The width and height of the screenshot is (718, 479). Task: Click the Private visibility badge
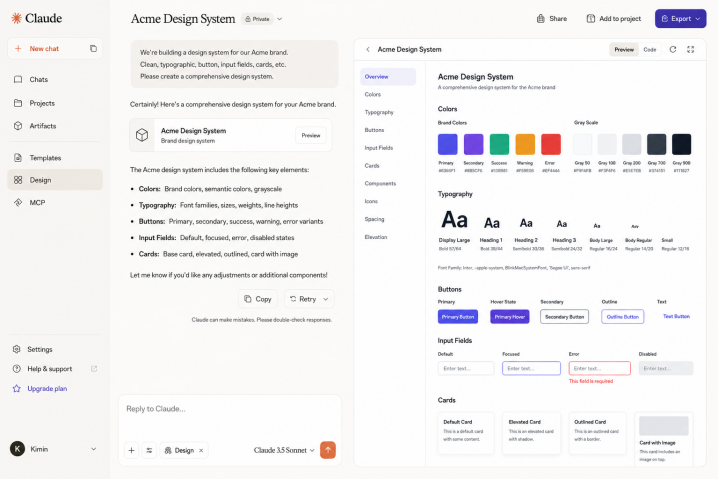[257, 19]
